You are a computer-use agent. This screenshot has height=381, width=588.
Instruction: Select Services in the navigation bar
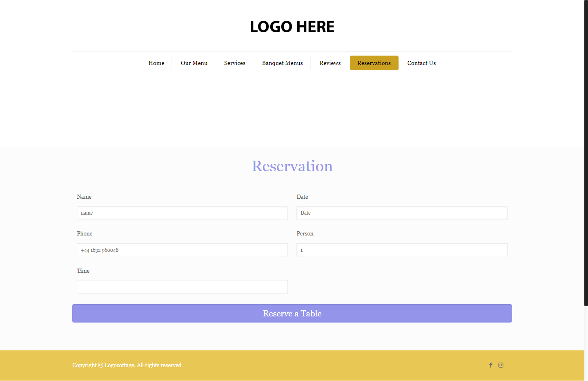click(x=235, y=63)
